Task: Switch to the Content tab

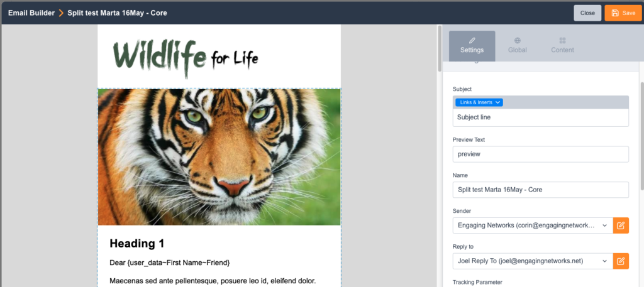Action: point(562,46)
